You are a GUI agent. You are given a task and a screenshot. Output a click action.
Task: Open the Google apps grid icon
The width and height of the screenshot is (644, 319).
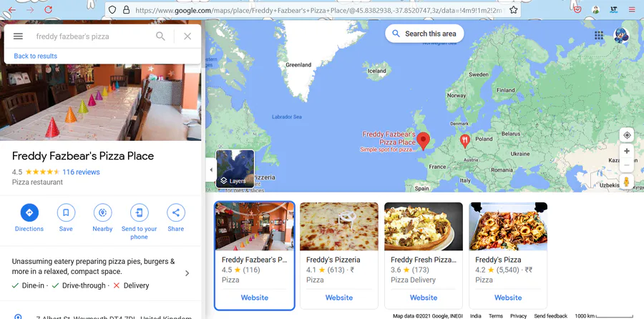click(599, 35)
